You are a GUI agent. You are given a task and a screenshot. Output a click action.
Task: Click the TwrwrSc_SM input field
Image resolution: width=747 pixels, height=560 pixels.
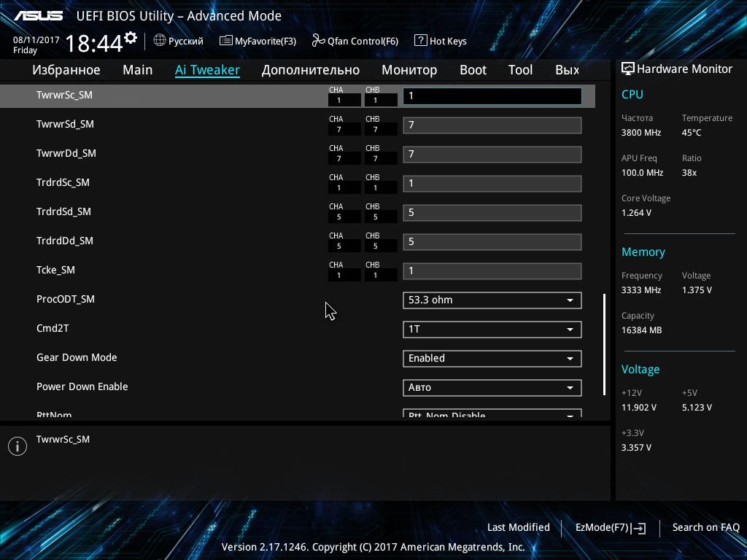(492, 96)
